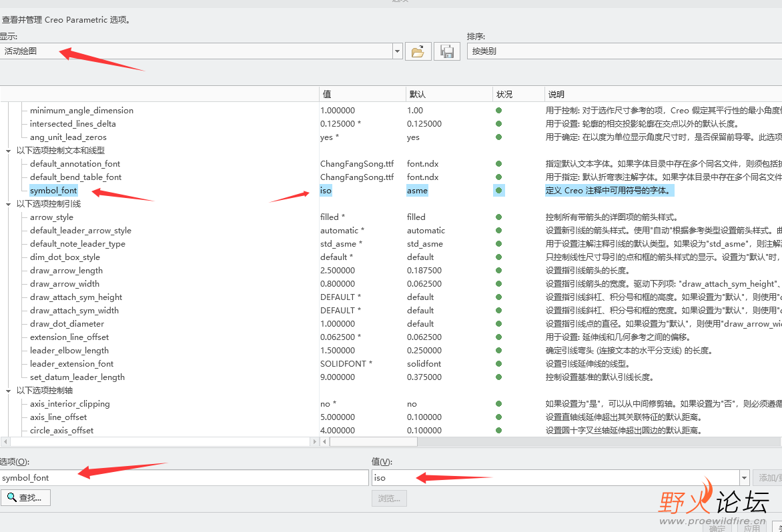782x532 pixels.
Task: Collapse the 以下选项控制轴 group
Action: [x=8, y=391]
